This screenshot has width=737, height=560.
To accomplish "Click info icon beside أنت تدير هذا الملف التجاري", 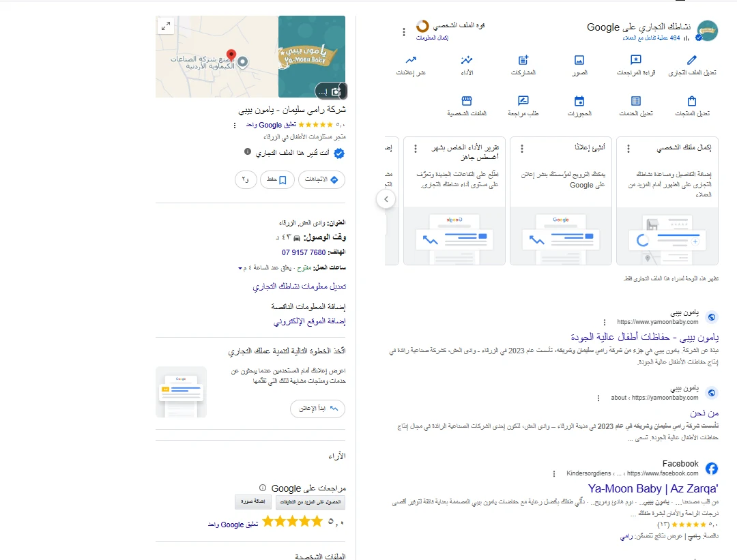I will pos(248,151).
